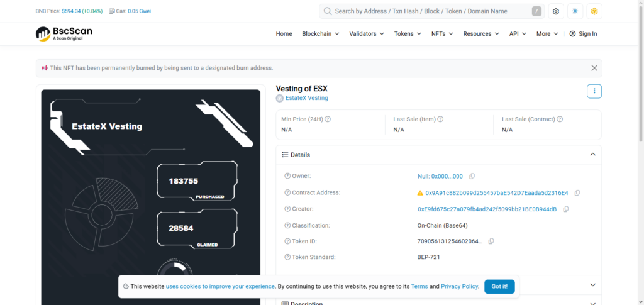Open the Blockchain dropdown menu

pyautogui.click(x=320, y=34)
